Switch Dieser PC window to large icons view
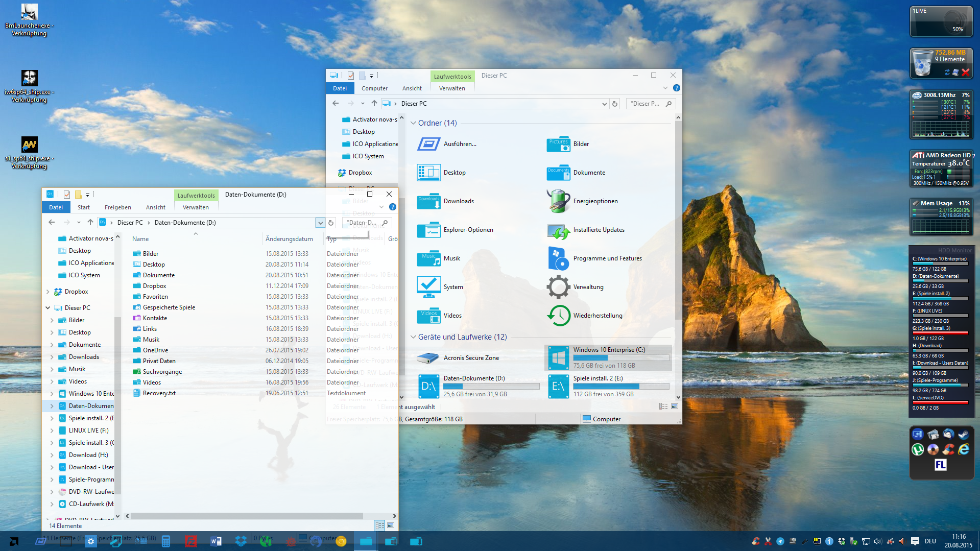Viewport: 980px width, 551px height. point(675,406)
